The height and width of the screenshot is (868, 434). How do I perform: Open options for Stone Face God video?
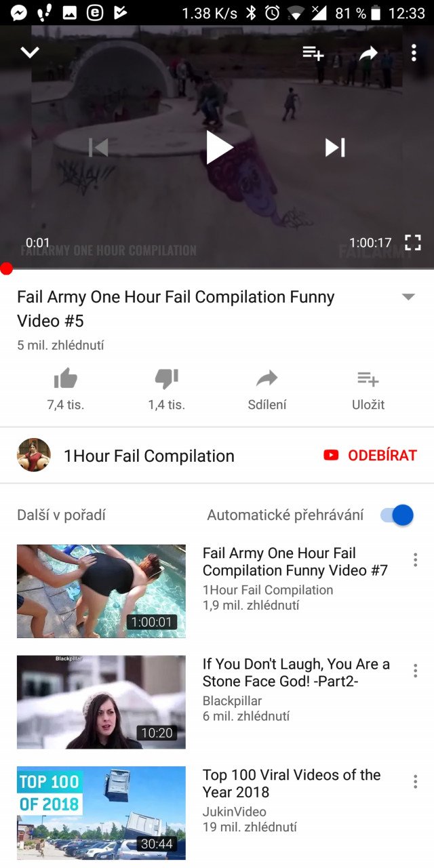click(415, 671)
